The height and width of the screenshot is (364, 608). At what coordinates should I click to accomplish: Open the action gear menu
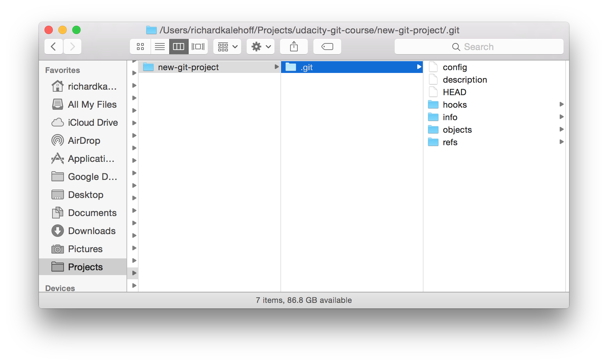point(260,46)
